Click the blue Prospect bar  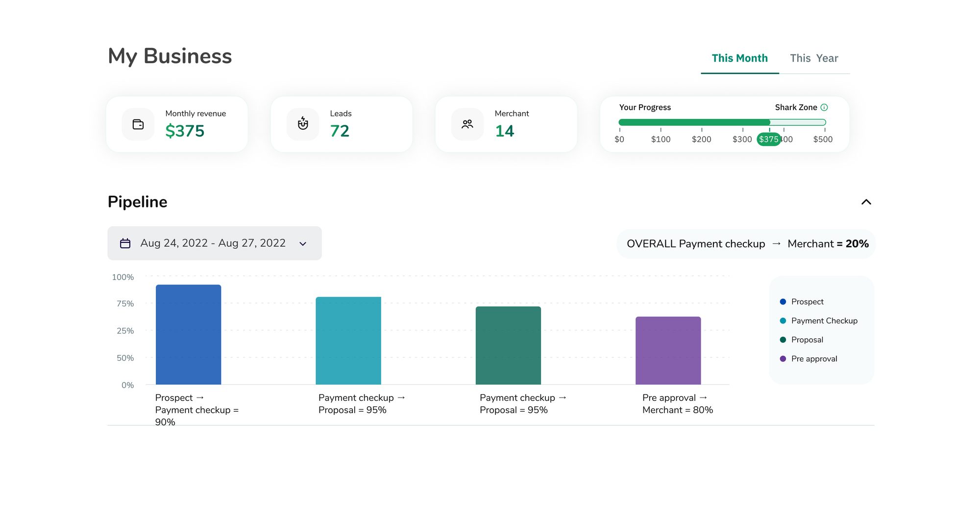tap(189, 335)
